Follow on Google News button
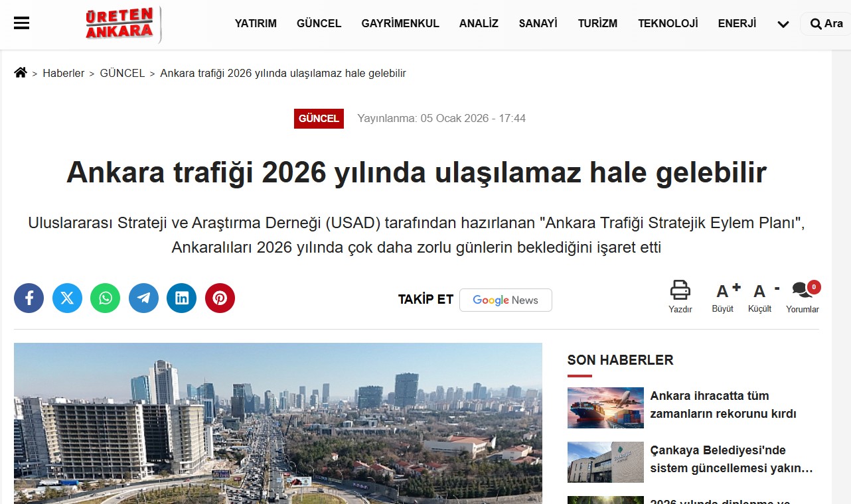Viewport: 851px width, 504px height. (x=505, y=300)
